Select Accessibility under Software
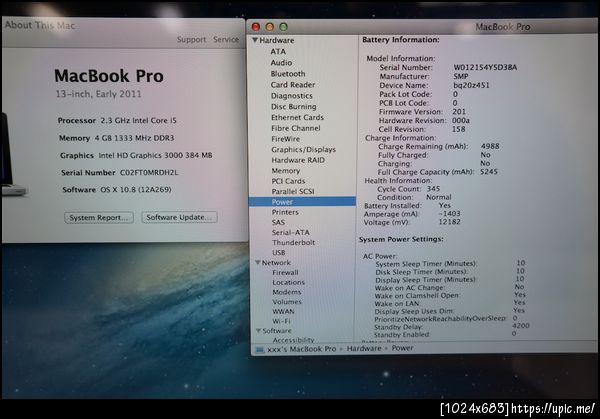 pyautogui.click(x=293, y=339)
